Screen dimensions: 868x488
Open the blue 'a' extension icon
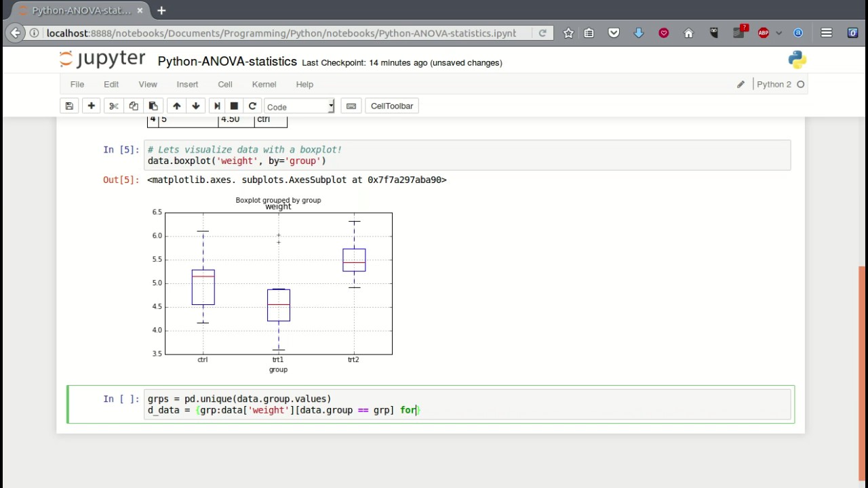click(798, 33)
